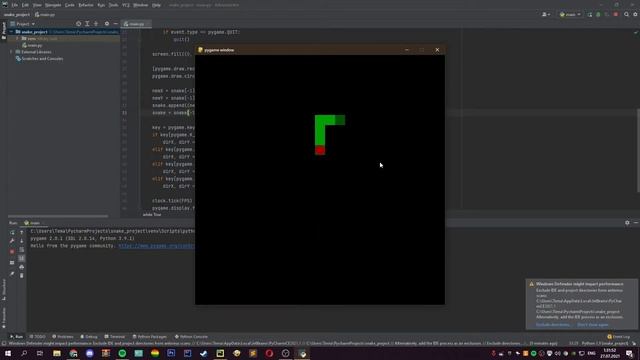640x360 pixels.
Task: Open the Edit menu
Action: coord(25,5)
